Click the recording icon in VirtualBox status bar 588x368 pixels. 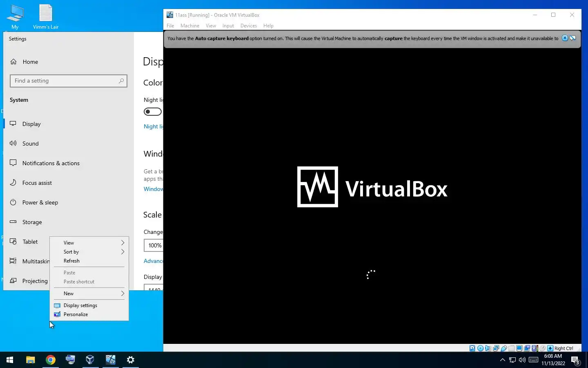pos(527,348)
